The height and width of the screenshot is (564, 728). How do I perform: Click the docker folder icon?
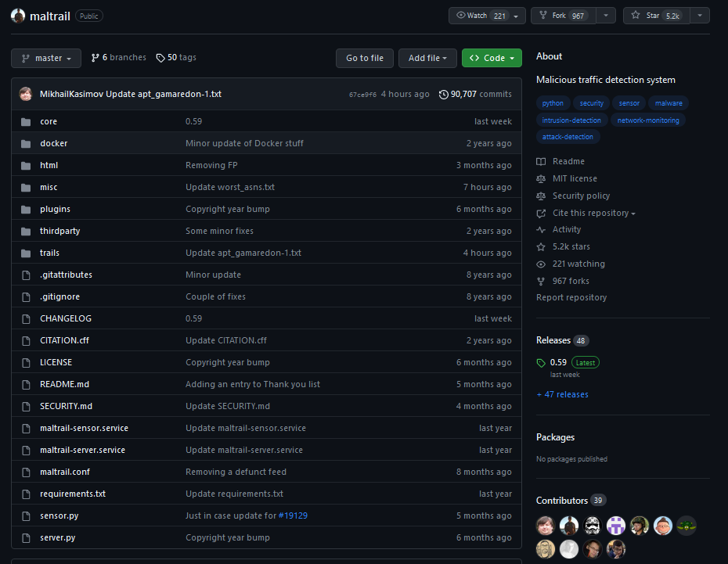(26, 144)
